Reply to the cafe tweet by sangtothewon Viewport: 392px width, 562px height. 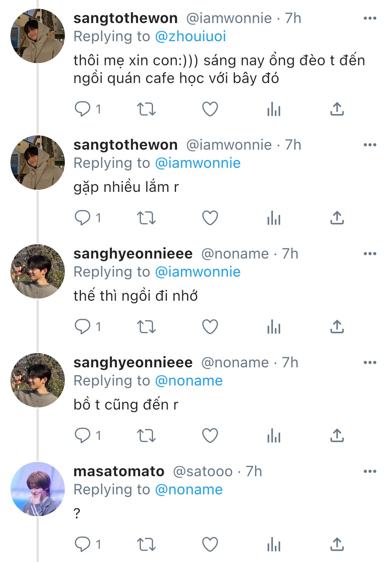(83, 109)
